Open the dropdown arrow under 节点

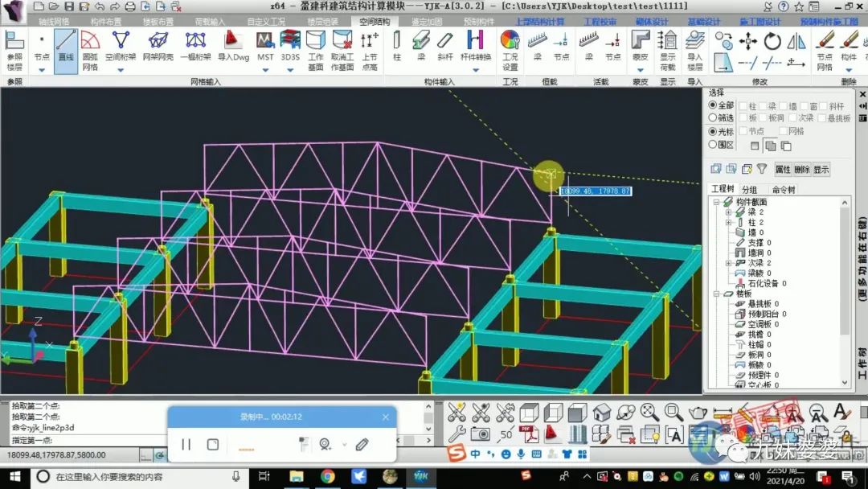(x=42, y=70)
